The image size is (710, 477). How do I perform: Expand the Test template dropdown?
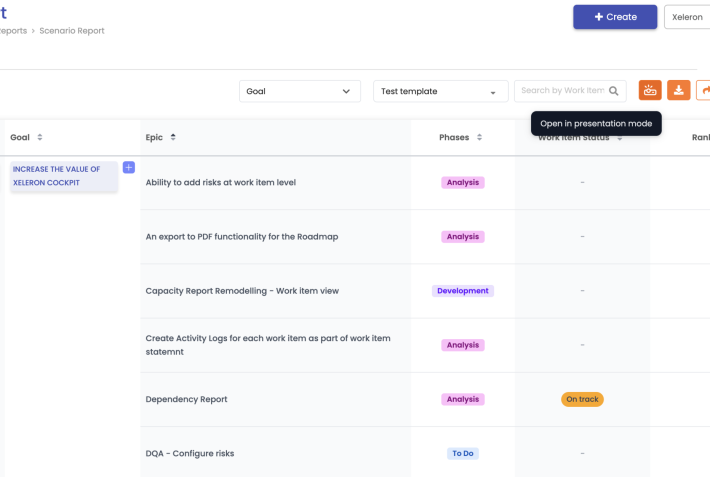[x=438, y=91]
